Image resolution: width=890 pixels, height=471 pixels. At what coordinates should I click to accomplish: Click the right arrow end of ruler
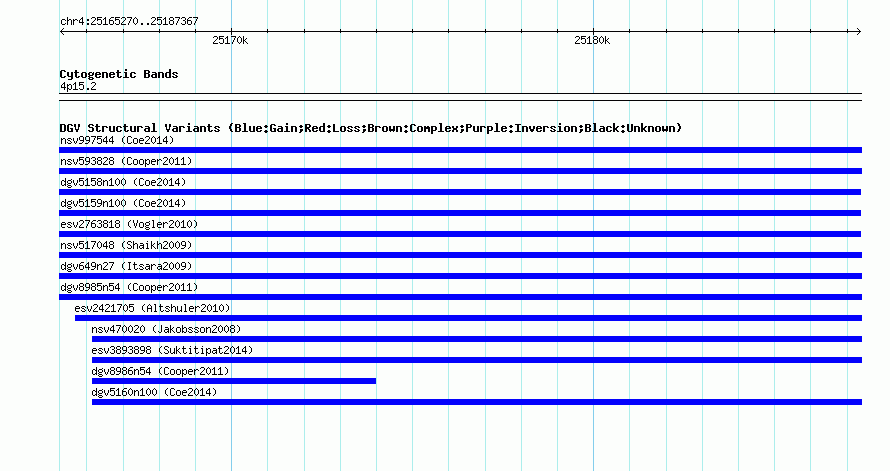pos(858,32)
